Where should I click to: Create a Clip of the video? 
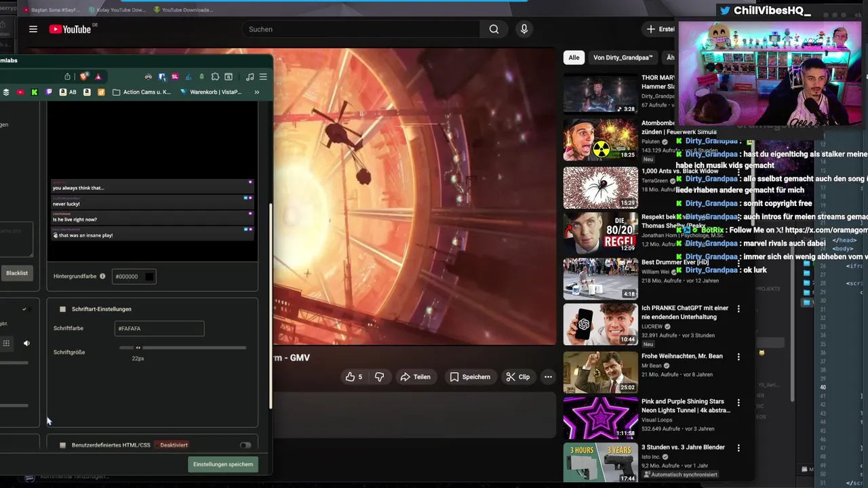pos(518,377)
